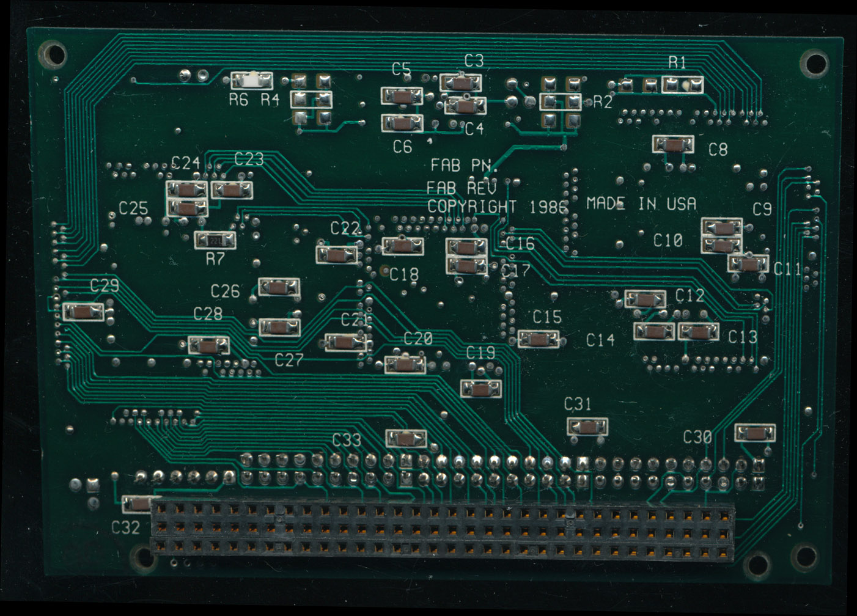Click the C15 capacitor
The height and width of the screenshot is (616, 857).
pos(538,339)
